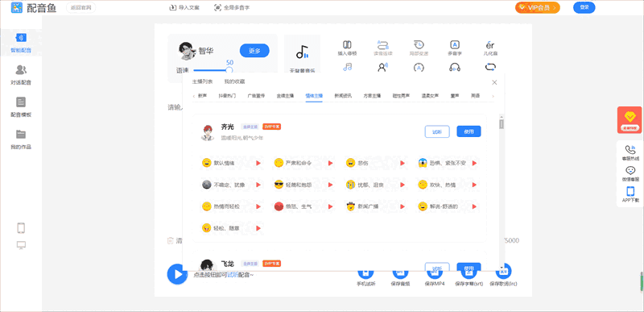Click the 儿化音 ér tool
The width and height of the screenshot is (644, 312).
point(490,48)
